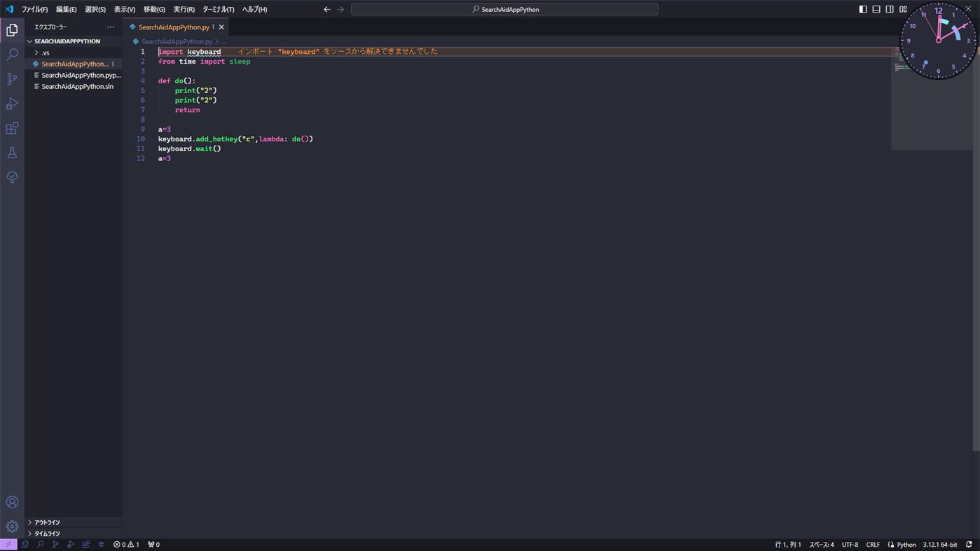The width and height of the screenshot is (980, 551).
Task: Go forward with the right arrow
Action: coord(340,9)
